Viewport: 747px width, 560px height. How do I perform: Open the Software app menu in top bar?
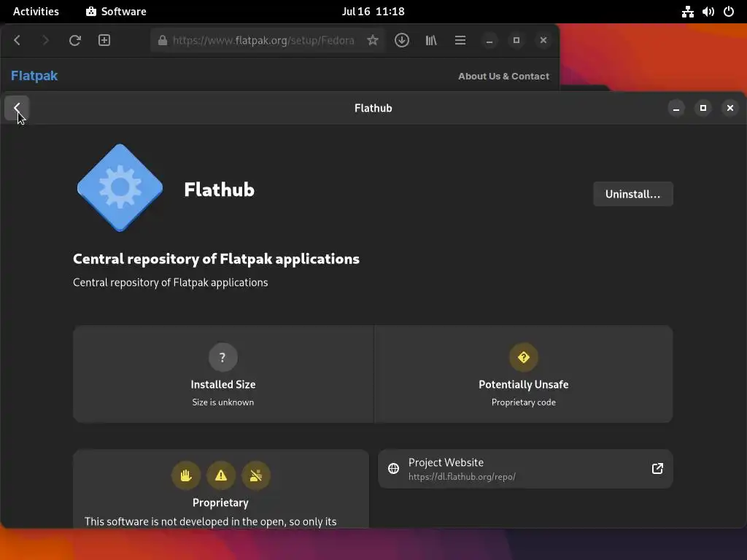(116, 12)
